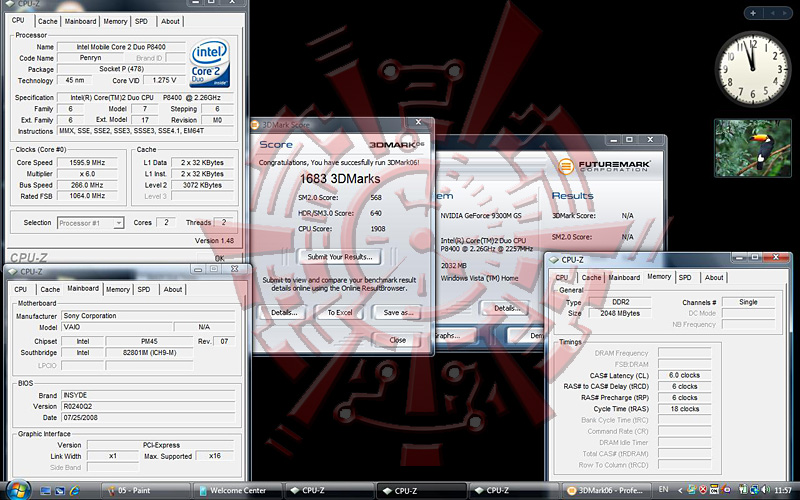Click 3DMark06 logo in Score dialog

click(396, 145)
